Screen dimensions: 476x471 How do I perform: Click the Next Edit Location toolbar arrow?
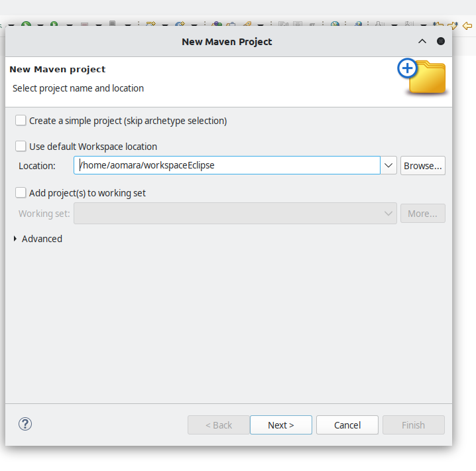[453, 25]
